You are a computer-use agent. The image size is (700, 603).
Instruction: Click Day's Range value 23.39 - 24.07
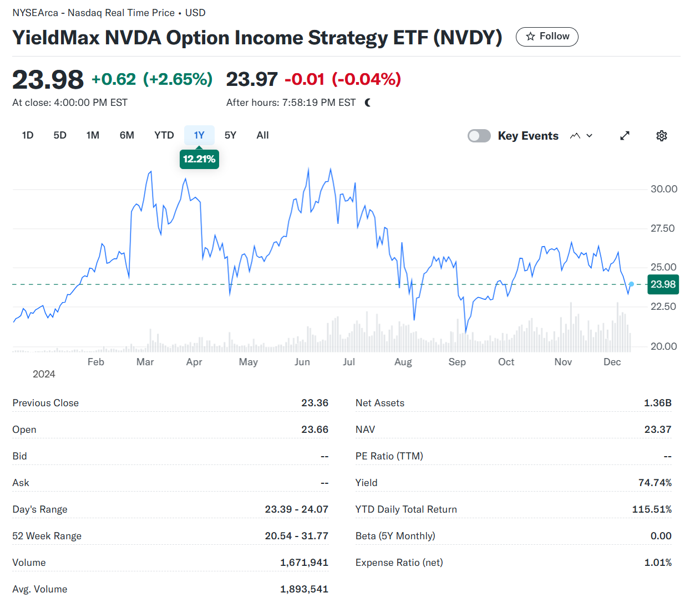pos(296,509)
